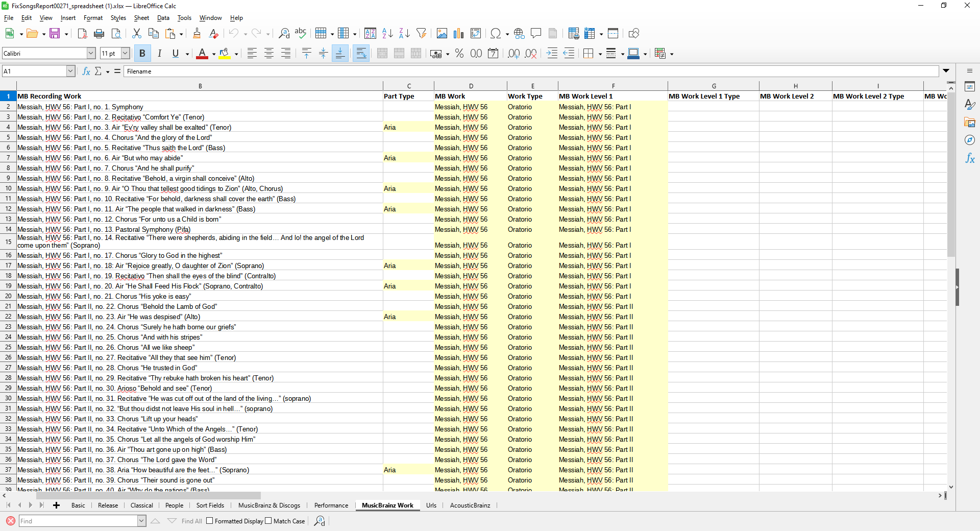Open the Data menu

163,18
